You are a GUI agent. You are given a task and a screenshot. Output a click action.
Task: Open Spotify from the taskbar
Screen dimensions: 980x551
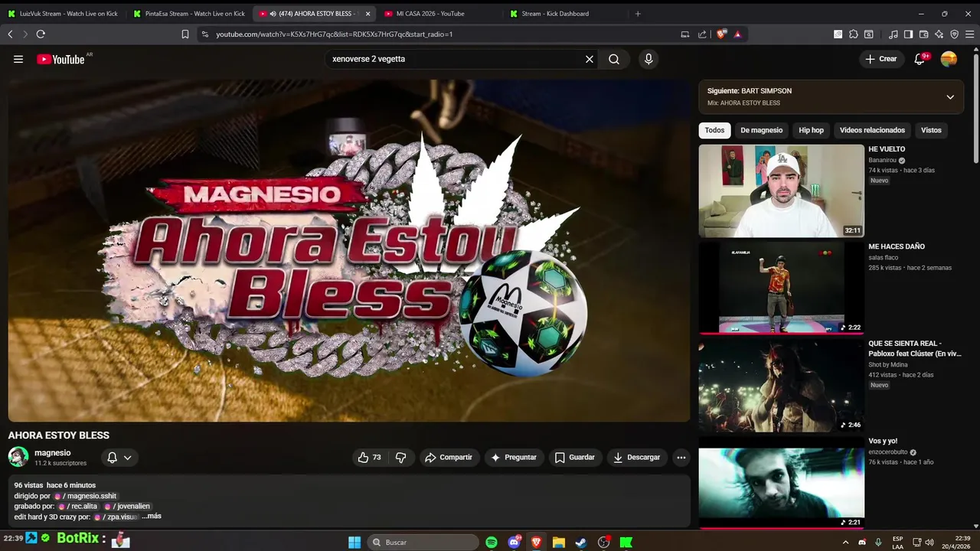[x=492, y=542]
